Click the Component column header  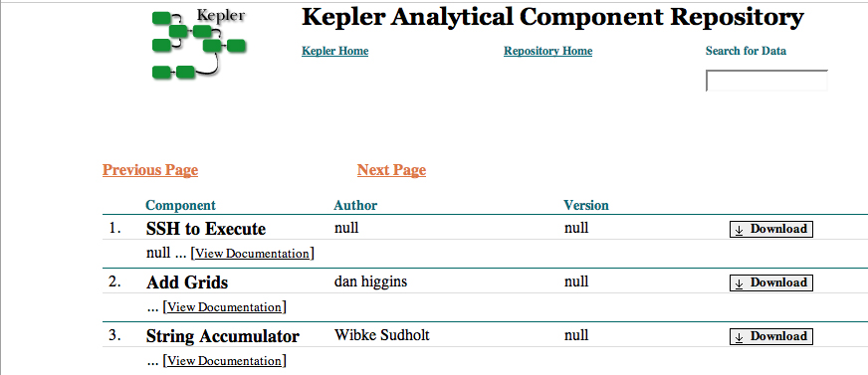(180, 205)
